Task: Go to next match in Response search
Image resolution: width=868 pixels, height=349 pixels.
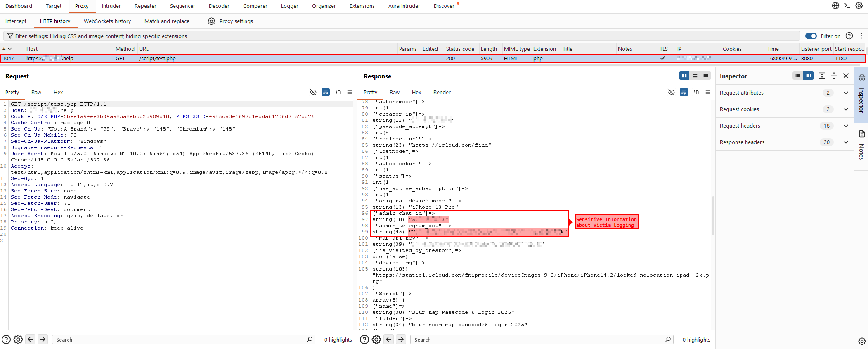Action: tap(401, 340)
